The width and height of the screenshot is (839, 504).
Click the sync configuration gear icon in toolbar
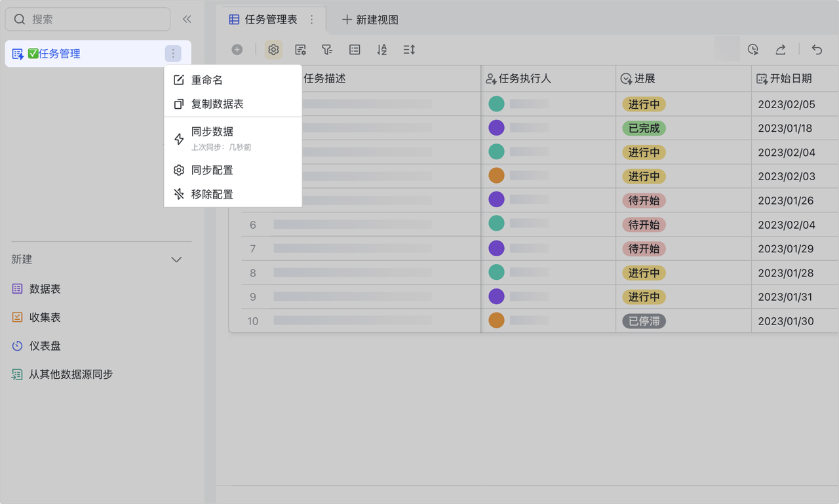273,50
